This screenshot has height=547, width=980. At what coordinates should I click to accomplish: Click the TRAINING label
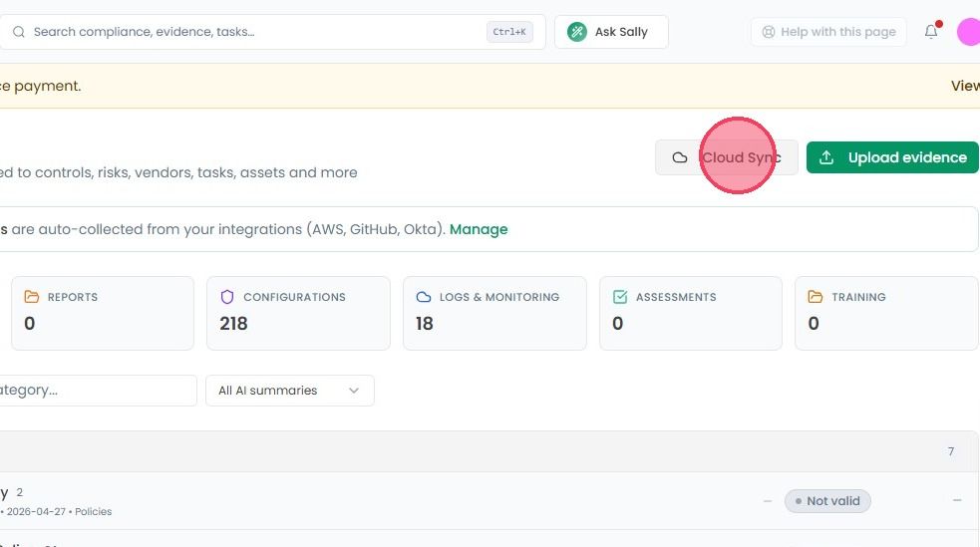click(858, 297)
